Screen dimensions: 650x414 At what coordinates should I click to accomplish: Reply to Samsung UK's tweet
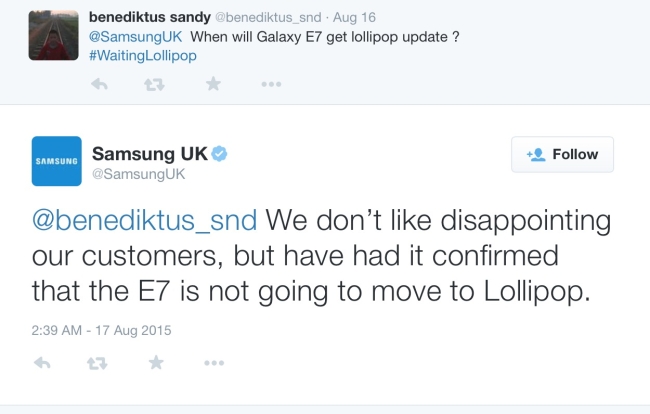(x=43, y=362)
